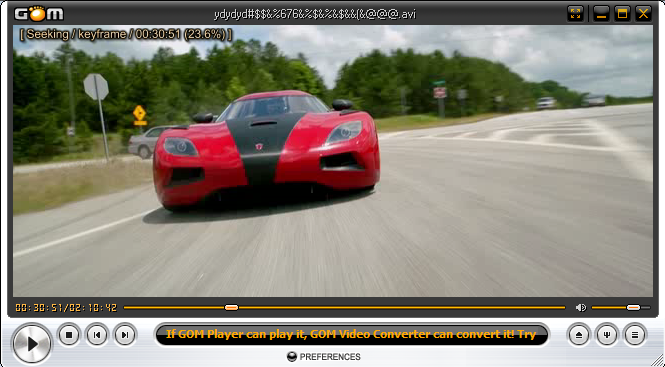
Task: Click the Seeking keyframe overlay text
Action: coord(126,34)
